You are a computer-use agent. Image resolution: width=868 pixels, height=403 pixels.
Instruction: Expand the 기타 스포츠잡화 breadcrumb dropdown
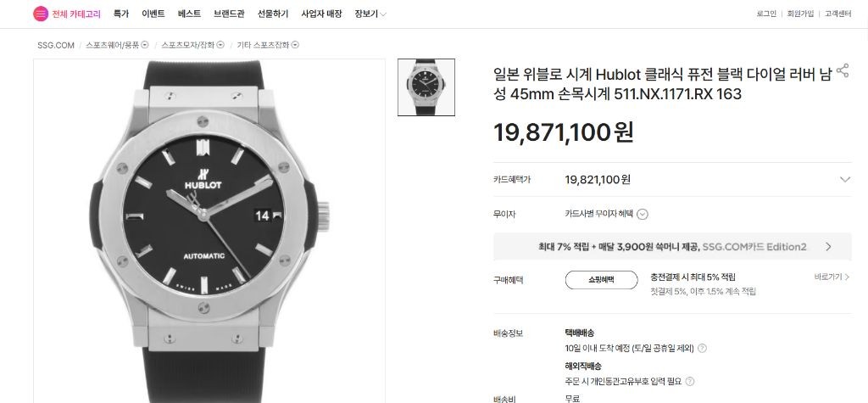pos(295,45)
